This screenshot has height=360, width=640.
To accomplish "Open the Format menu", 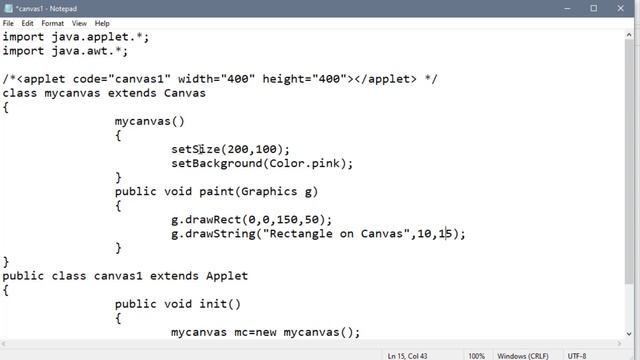I will pyautogui.click(x=53, y=23).
